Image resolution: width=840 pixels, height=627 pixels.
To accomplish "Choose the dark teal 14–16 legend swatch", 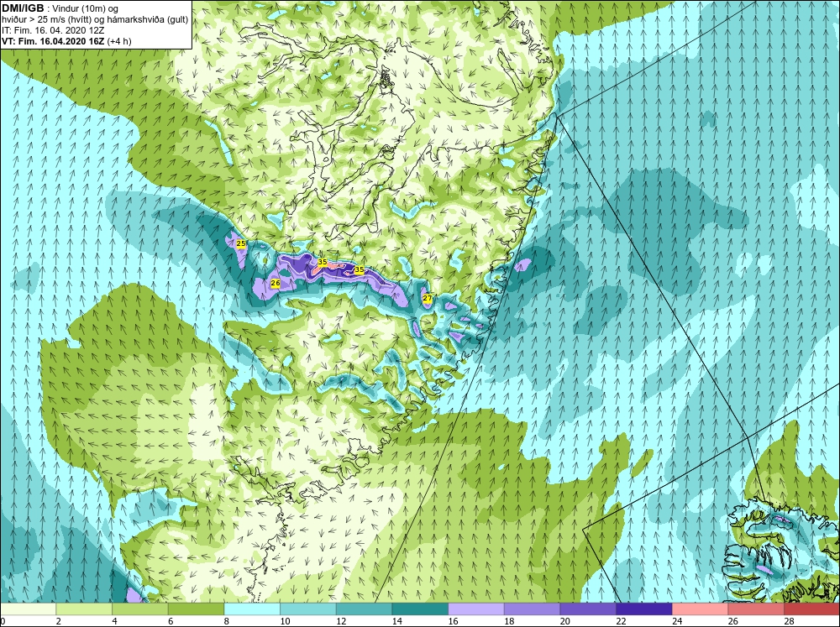I will [420, 609].
